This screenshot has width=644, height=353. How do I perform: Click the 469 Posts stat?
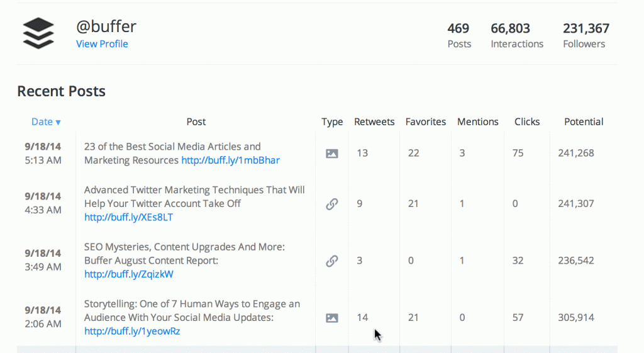458,35
